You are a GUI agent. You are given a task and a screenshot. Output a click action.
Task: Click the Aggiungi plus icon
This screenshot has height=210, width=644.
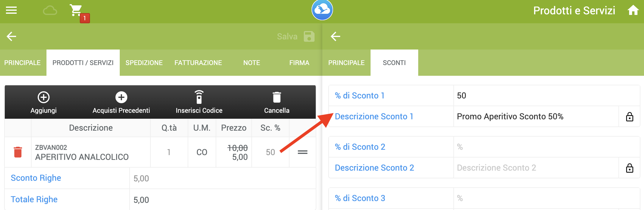coord(43,97)
